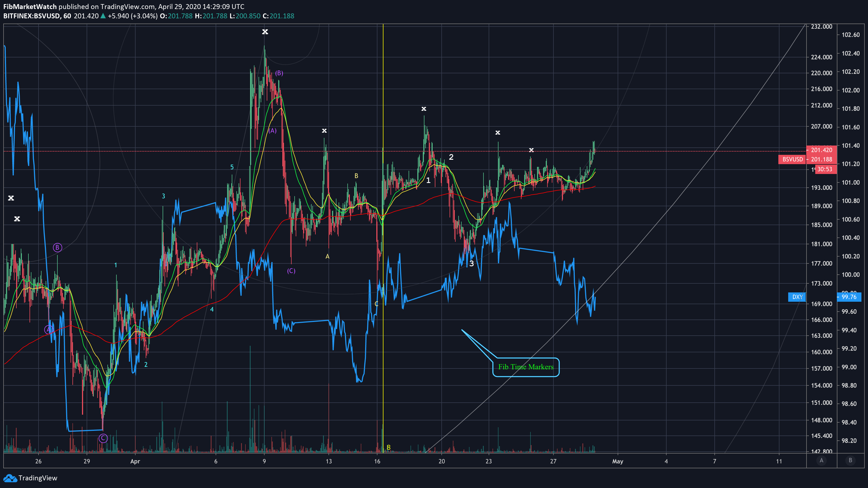The height and width of the screenshot is (488, 868).
Task: Click the yellow wave label B
Action: tap(356, 176)
